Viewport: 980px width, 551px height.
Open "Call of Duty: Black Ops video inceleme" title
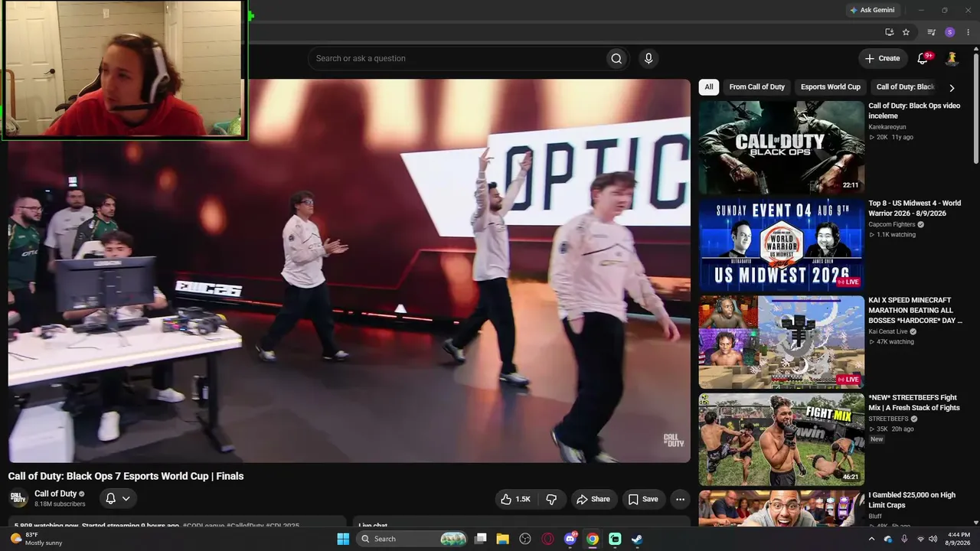[914, 111]
